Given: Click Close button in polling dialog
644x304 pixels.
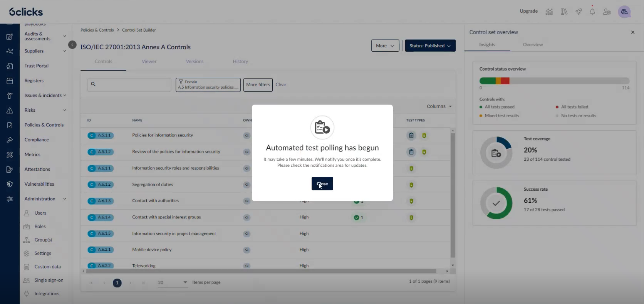Looking at the screenshot, I should click(x=322, y=184).
